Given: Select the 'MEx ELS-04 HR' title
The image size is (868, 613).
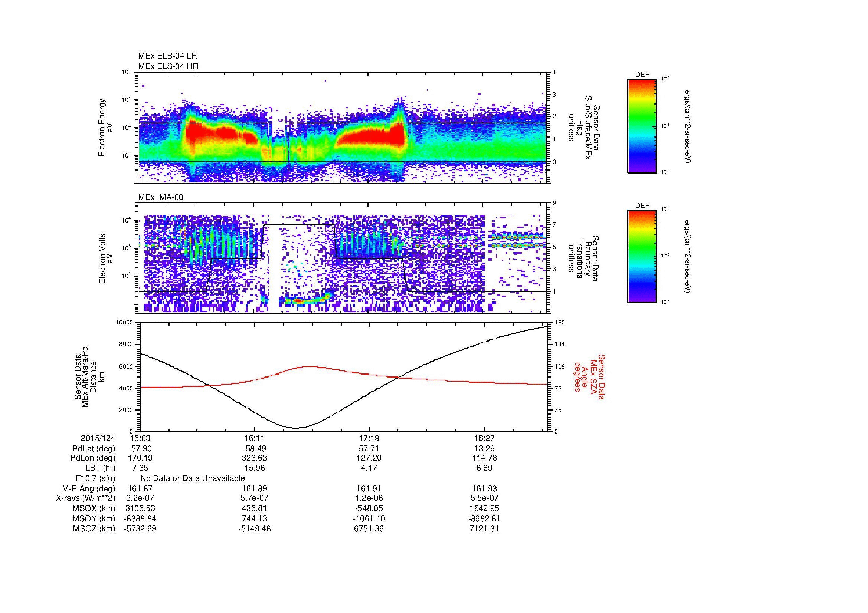Looking at the screenshot, I should pos(168,66).
